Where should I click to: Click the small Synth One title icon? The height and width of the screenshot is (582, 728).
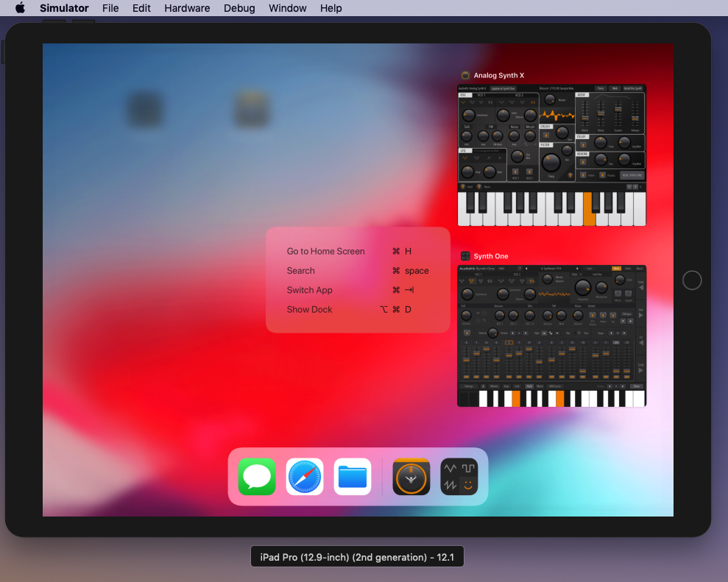pos(465,256)
